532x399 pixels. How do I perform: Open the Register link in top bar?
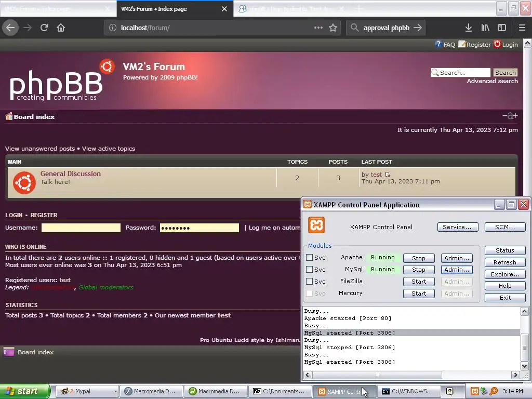pyautogui.click(x=475, y=45)
